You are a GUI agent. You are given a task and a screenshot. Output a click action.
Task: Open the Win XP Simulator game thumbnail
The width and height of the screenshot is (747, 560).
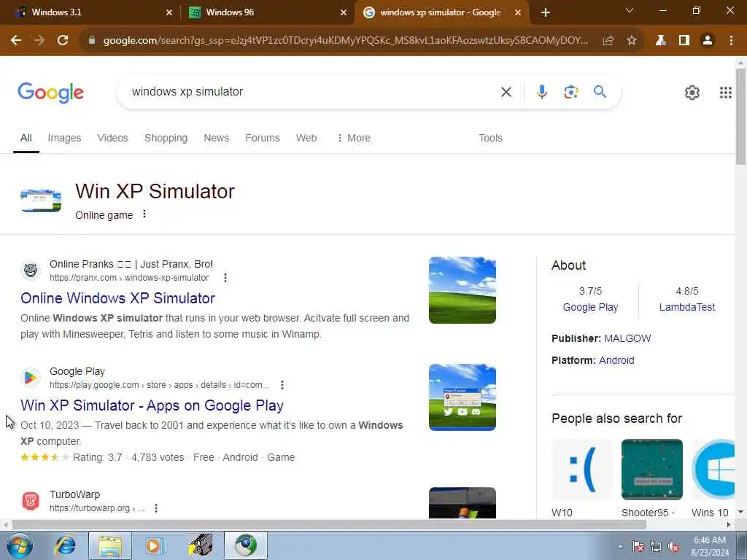pyautogui.click(x=41, y=201)
